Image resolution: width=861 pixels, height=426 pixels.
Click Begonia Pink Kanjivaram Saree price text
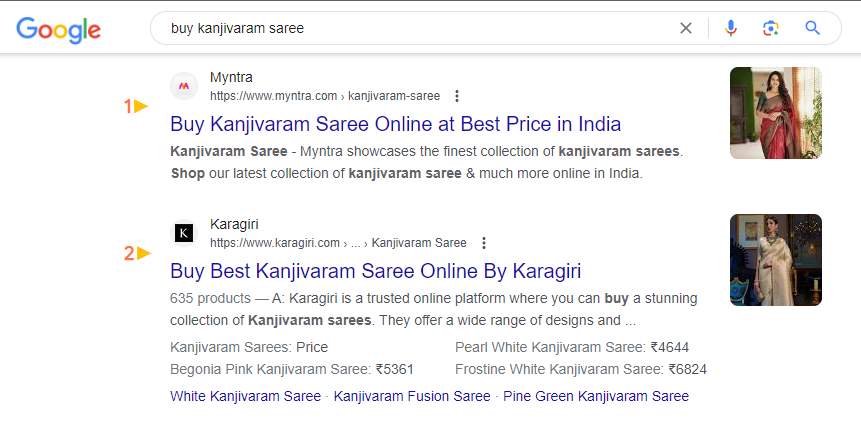pos(292,369)
